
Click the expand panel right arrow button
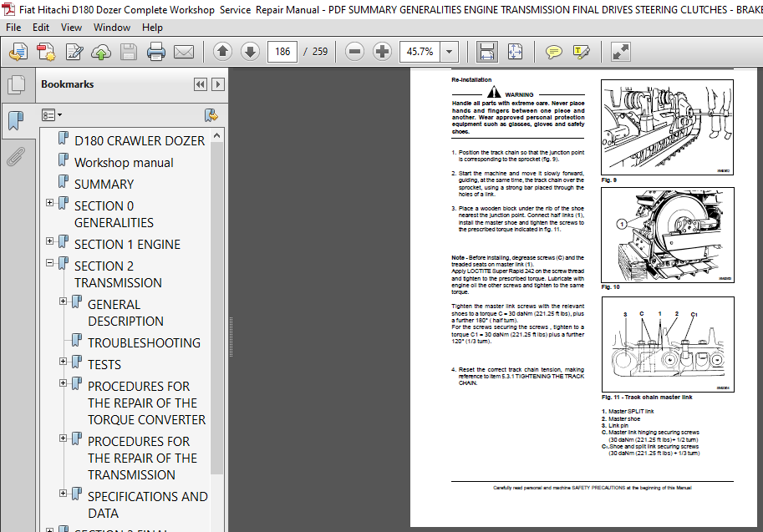pos(218,84)
